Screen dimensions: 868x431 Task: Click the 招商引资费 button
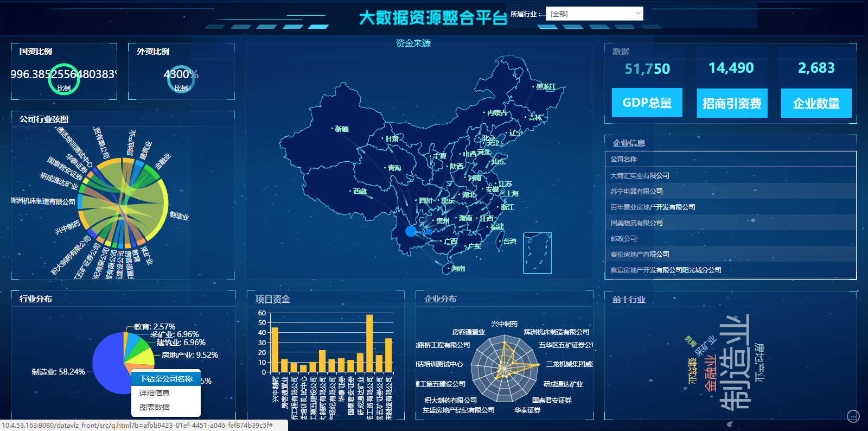[732, 103]
